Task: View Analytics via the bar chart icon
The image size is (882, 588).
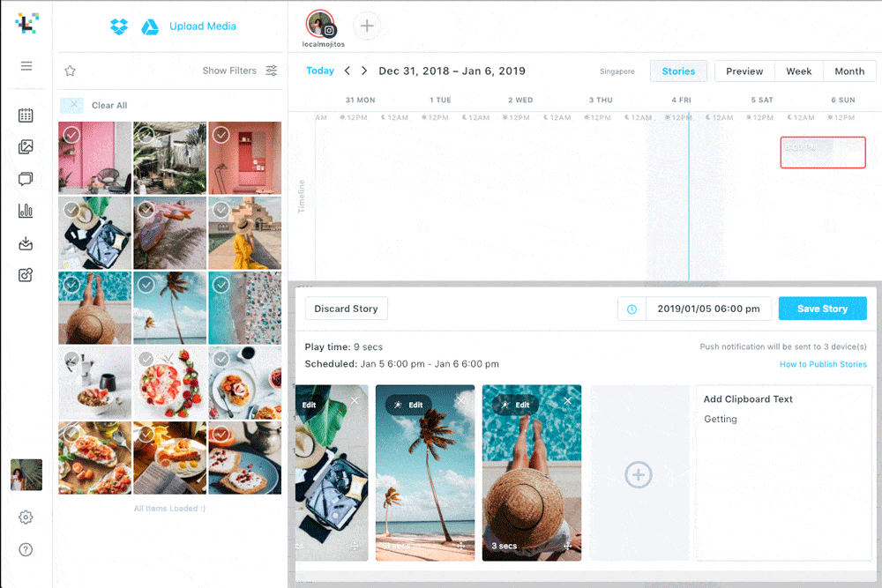Action: [x=26, y=212]
